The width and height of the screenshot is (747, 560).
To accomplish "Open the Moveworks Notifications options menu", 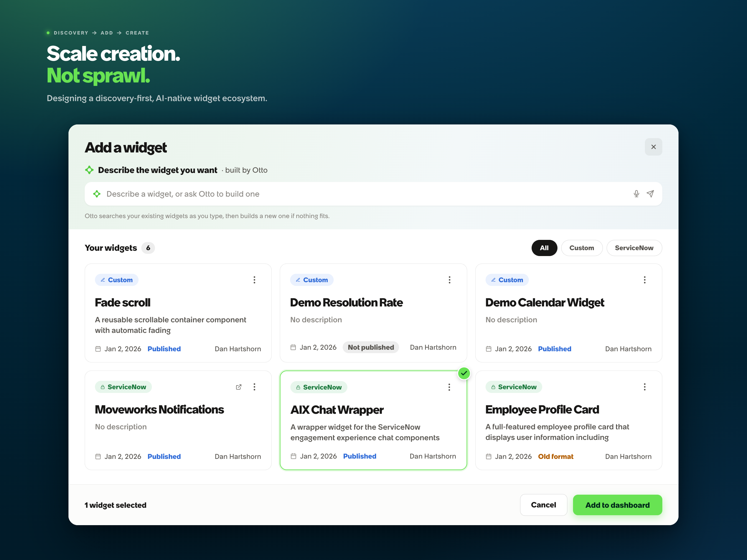I will click(x=254, y=387).
